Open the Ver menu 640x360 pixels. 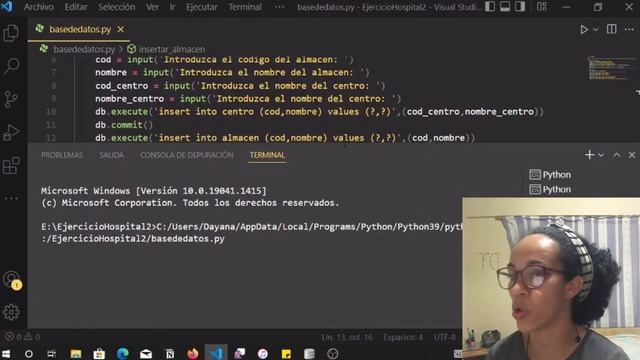tap(152, 7)
